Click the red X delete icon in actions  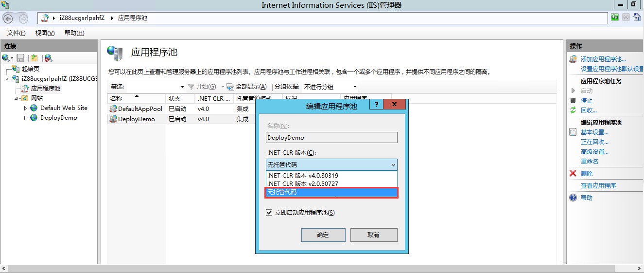pyautogui.click(x=573, y=173)
